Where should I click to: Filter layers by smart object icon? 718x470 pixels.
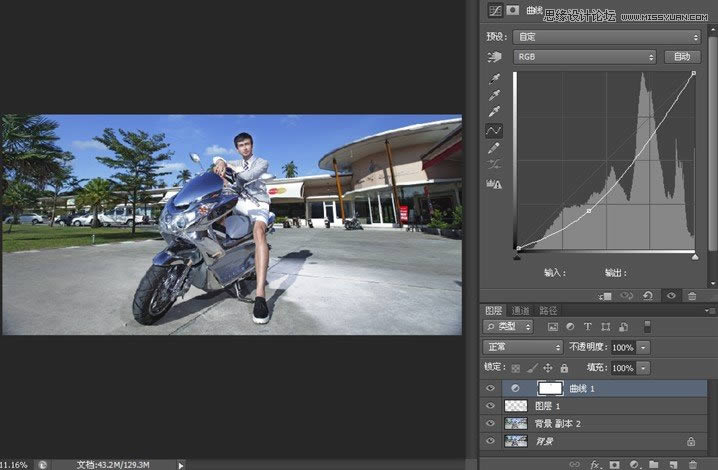coord(623,327)
